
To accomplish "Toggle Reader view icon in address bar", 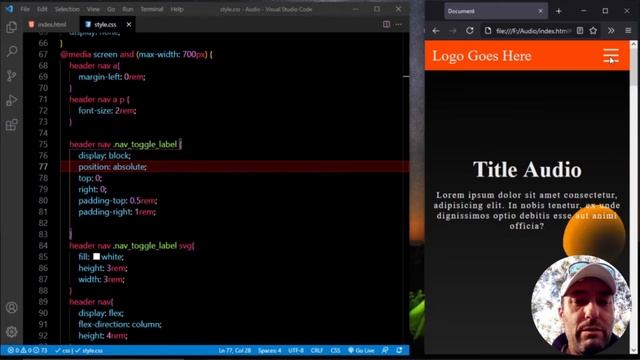I will pyautogui.click(x=580, y=31).
